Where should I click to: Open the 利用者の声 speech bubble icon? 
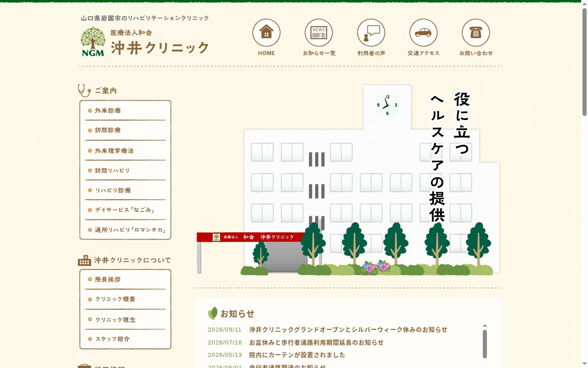click(x=371, y=33)
